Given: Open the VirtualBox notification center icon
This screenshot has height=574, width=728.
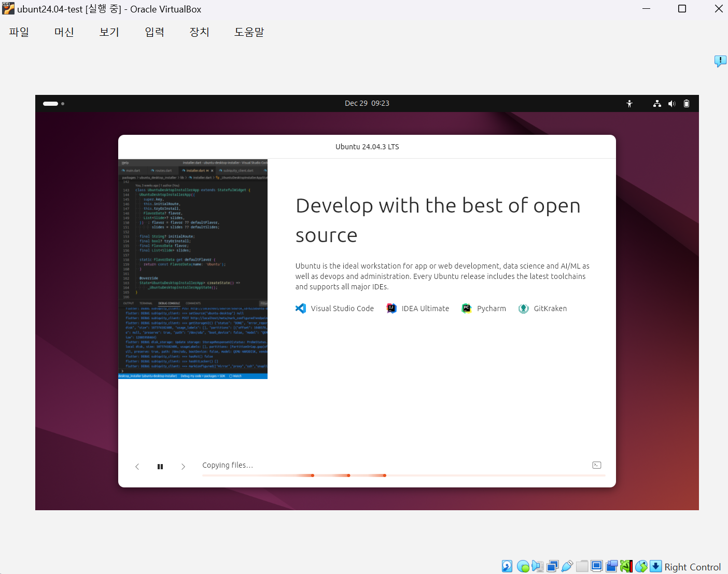Looking at the screenshot, I should 720,61.
